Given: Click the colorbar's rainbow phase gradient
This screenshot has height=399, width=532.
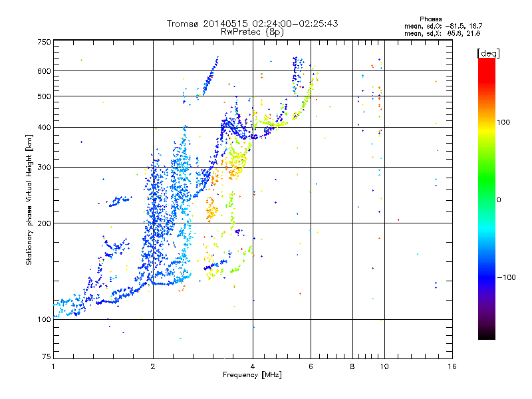Looking at the screenshot, I should point(487,198).
